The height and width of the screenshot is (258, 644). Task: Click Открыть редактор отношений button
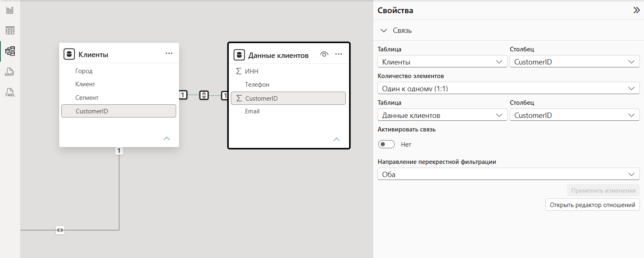tap(593, 205)
